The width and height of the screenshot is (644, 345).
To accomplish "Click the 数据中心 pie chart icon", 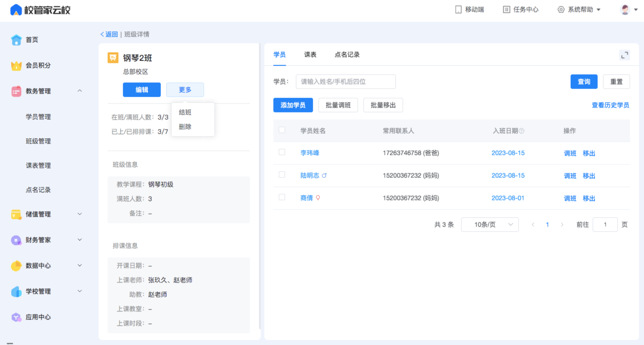I will (x=16, y=266).
